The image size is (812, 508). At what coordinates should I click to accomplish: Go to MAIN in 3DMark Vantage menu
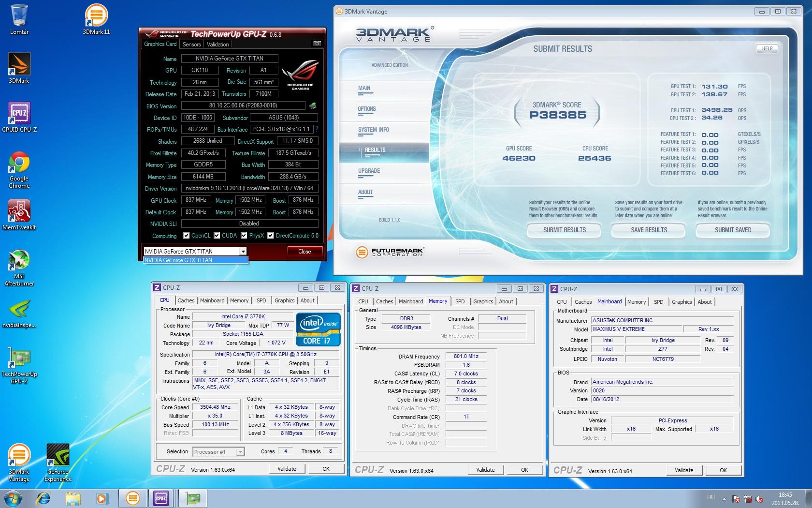point(364,88)
